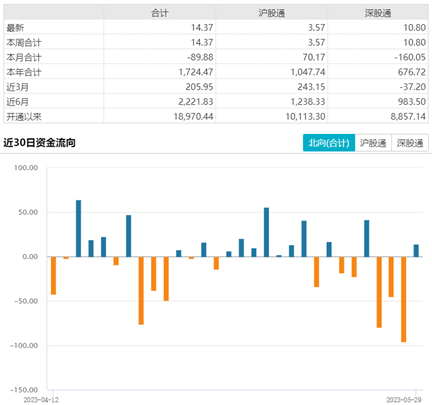
Task: Click the 1,724.47 yearly total value
Action: coord(196,72)
